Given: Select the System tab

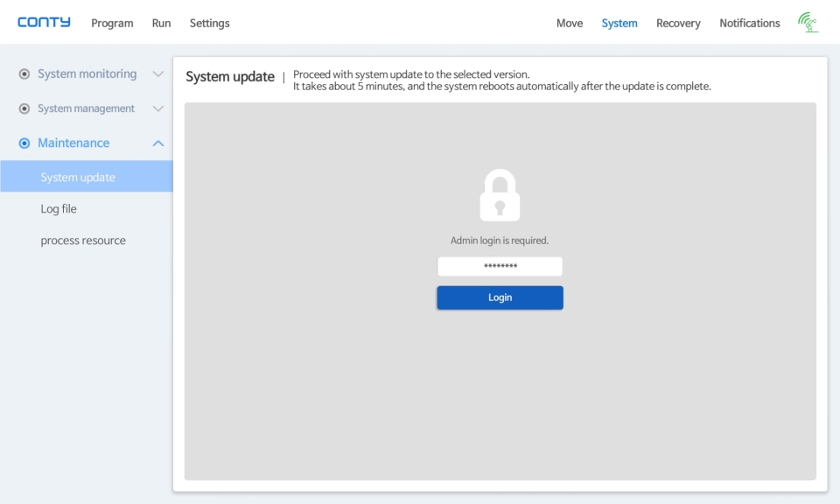Looking at the screenshot, I should point(619,23).
